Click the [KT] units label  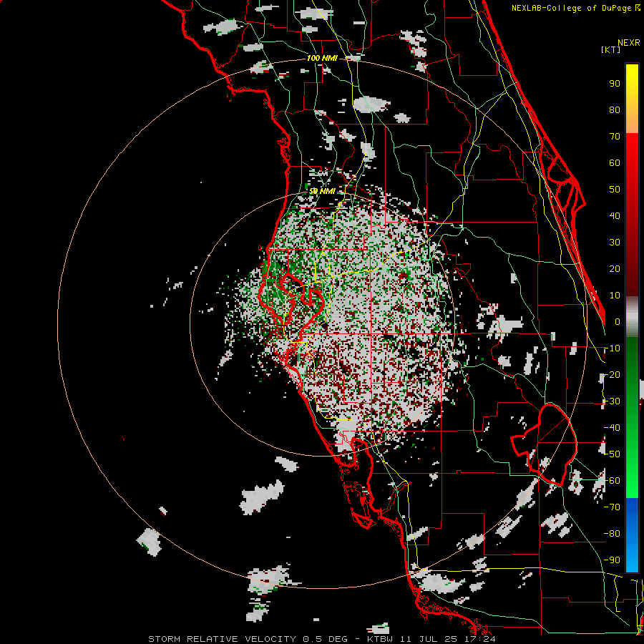pyautogui.click(x=611, y=49)
